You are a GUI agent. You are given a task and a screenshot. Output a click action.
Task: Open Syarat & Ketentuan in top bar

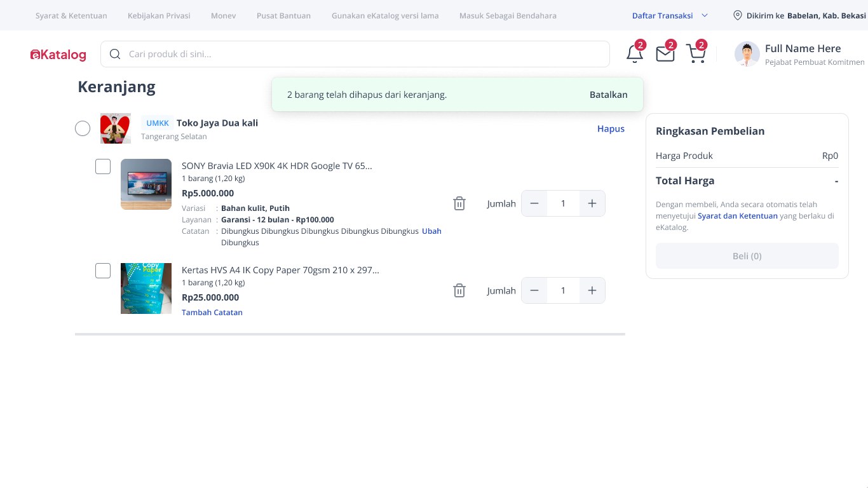71,15
